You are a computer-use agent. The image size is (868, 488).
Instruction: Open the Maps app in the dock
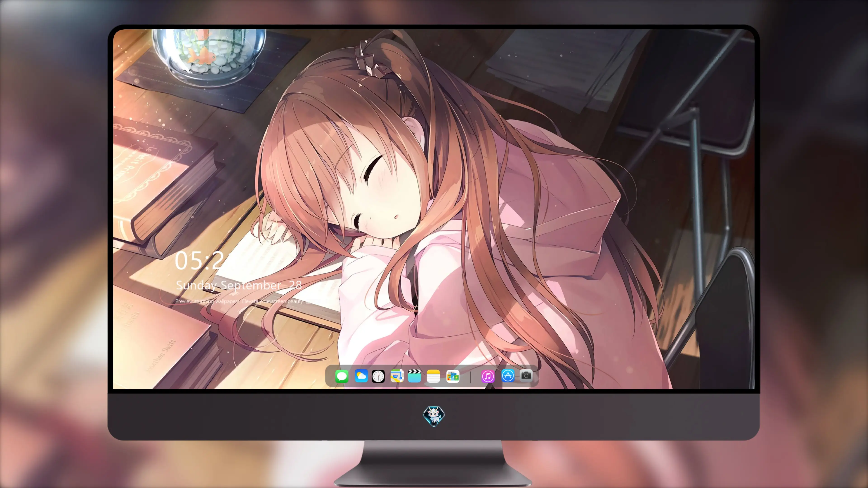click(x=397, y=376)
